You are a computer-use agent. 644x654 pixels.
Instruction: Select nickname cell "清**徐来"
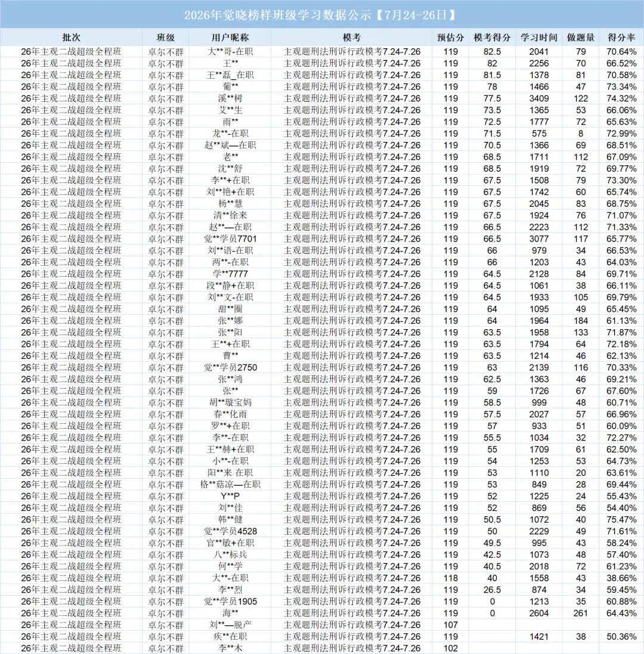(230, 215)
